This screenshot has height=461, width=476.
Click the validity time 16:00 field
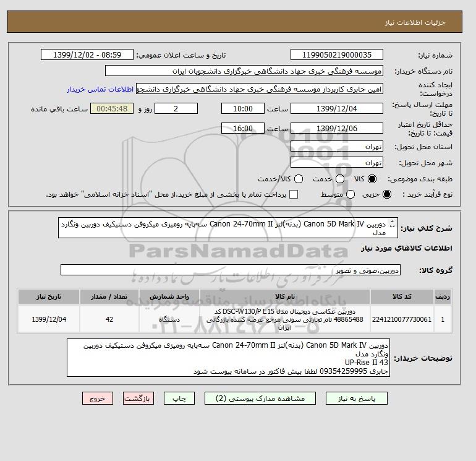(x=243, y=128)
